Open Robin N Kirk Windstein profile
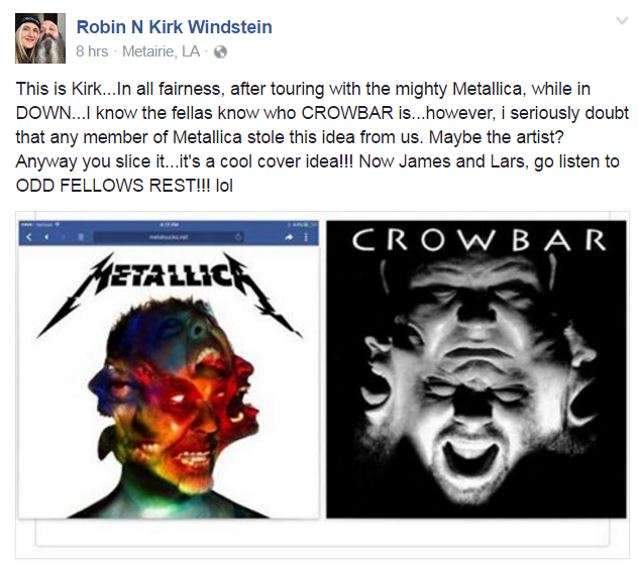The image size is (638, 567). click(174, 27)
